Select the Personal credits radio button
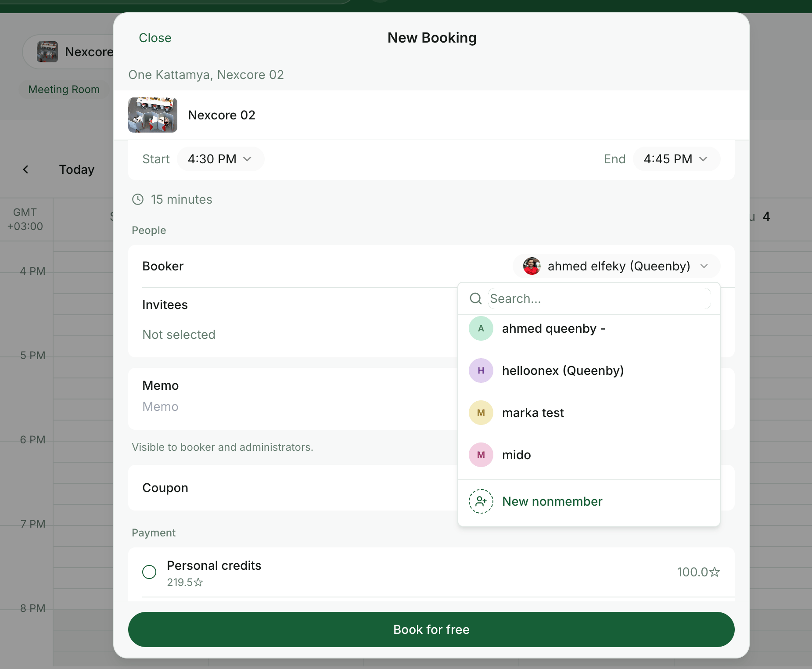 pyautogui.click(x=149, y=572)
